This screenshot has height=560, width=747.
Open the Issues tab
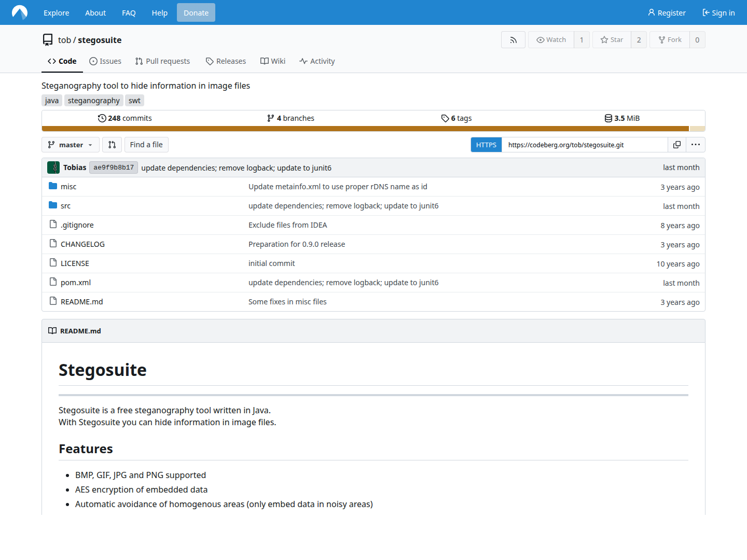[105, 61]
